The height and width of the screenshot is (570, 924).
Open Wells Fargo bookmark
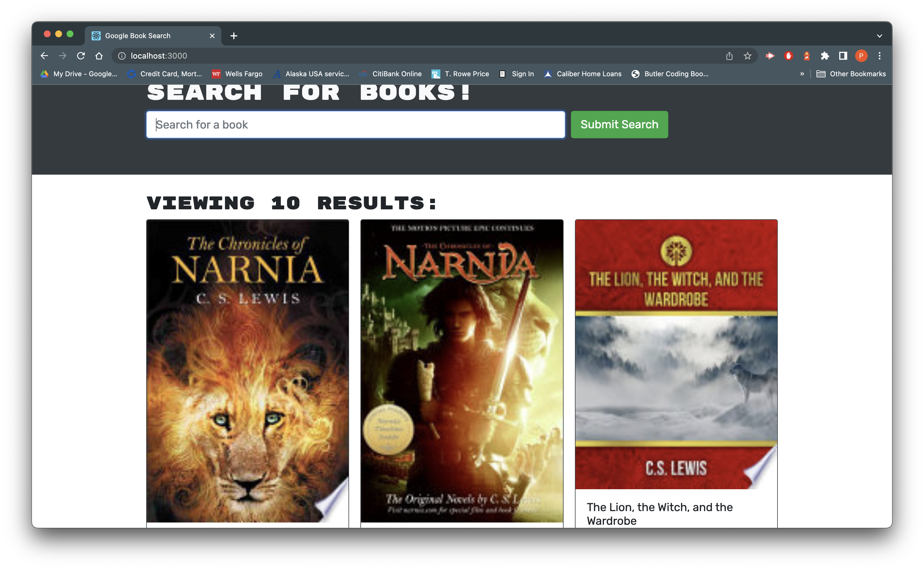(x=237, y=74)
